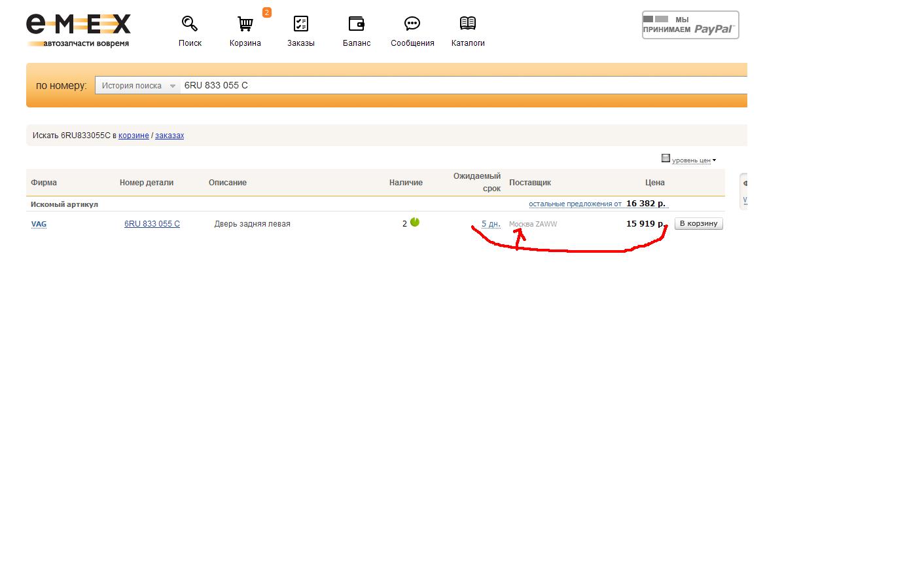924x569 pixels.
Task: Open the Корзина shopping cart icon
Action: 245,24
